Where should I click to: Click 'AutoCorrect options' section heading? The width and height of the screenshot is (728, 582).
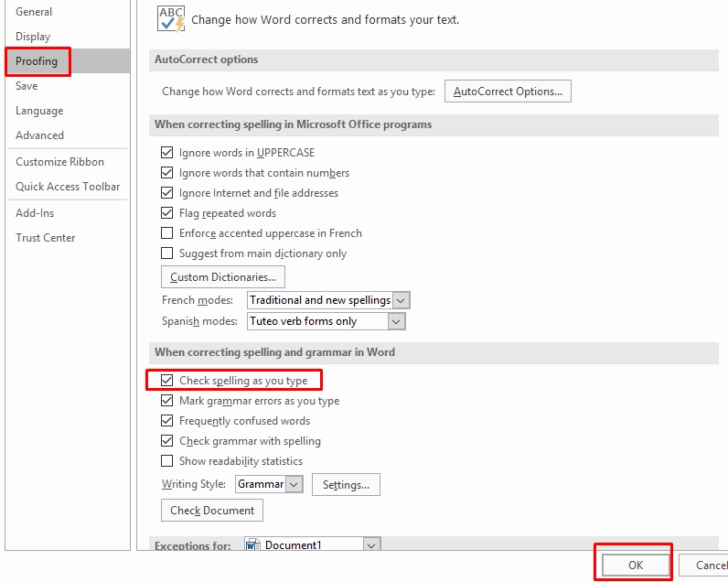(x=207, y=59)
